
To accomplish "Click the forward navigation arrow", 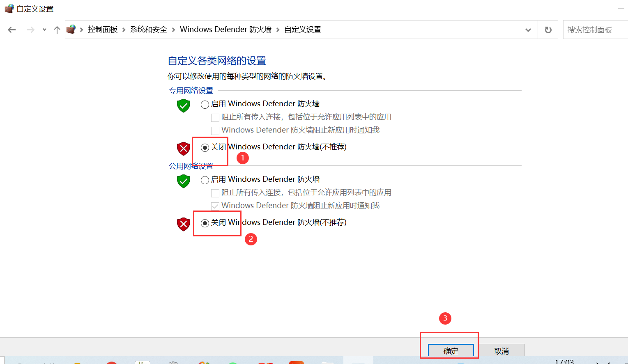I will pos(30,30).
